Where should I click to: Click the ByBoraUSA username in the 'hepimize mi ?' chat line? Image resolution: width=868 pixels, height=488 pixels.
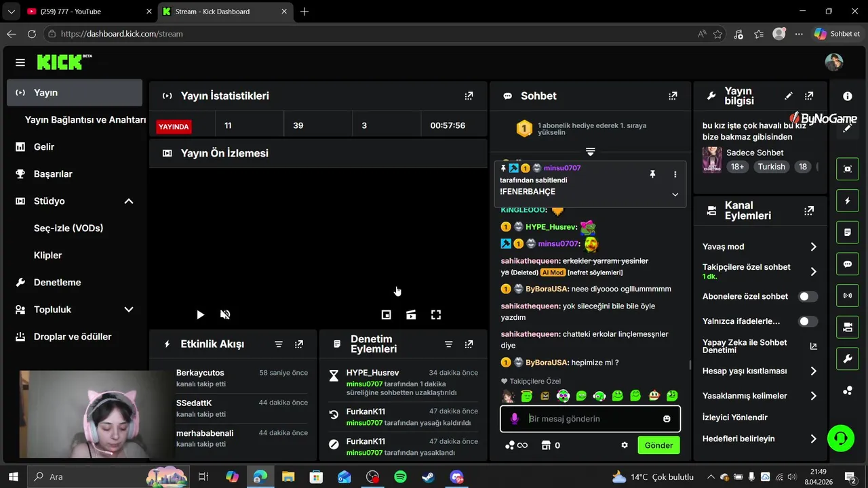(x=547, y=363)
